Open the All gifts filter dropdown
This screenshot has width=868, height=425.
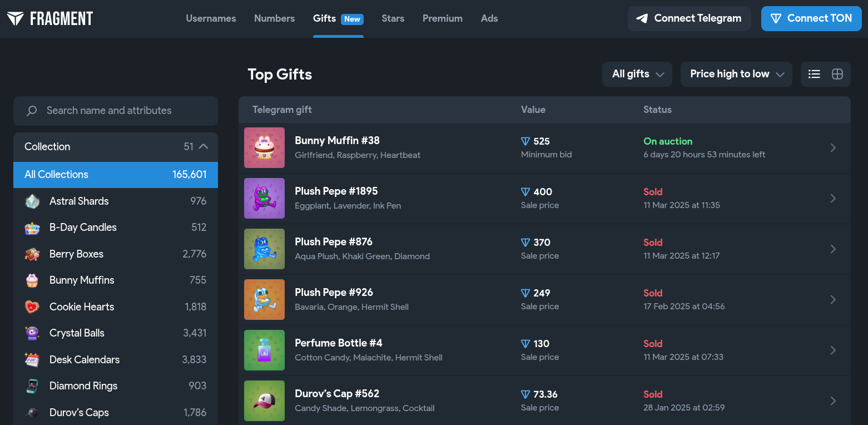637,74
